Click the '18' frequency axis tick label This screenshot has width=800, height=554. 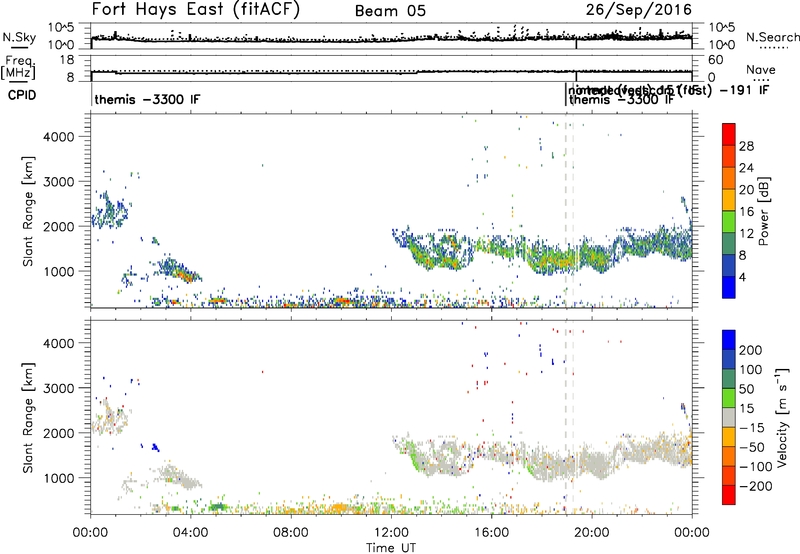point(67,60)
